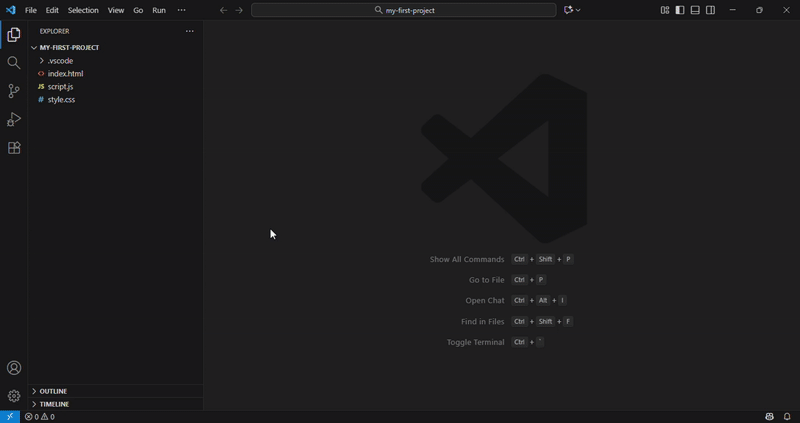Click the Toggle Terminal shortcut hint
800x423 pixels.
tap(495, 342)
